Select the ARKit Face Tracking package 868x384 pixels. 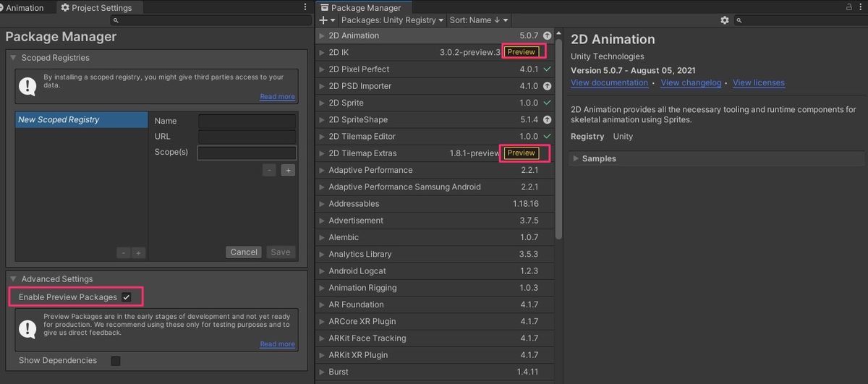[435, 338]
